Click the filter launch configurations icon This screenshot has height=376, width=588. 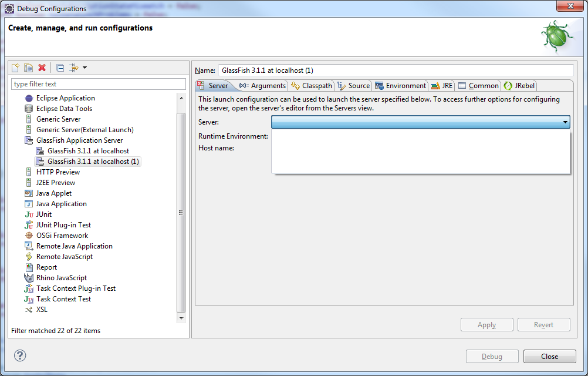click(x=73, y=68)
